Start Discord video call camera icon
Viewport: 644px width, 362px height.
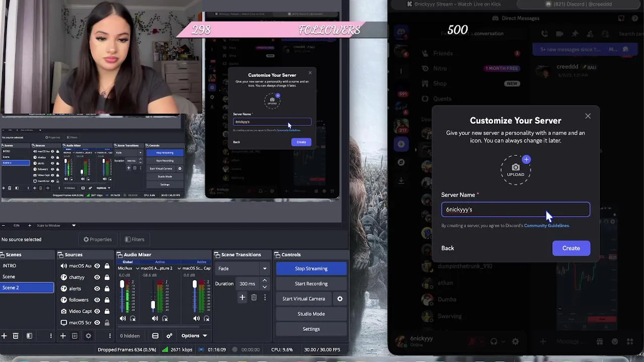coord(559,34)
